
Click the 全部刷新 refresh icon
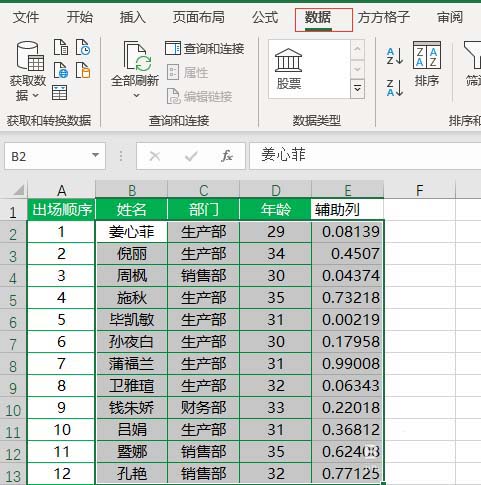click(135, 56)
